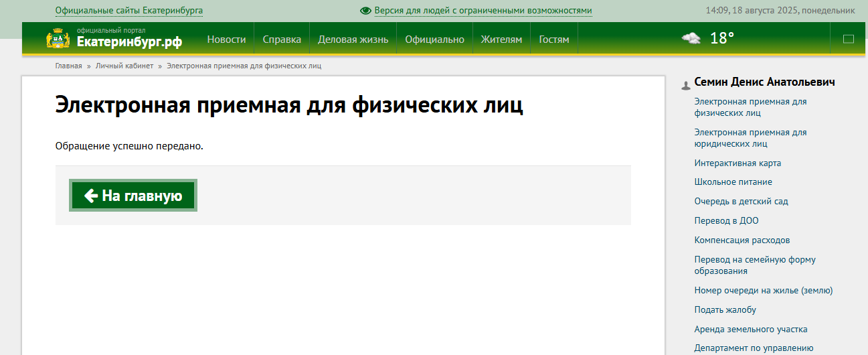
Task: Open Департамент по управлению sidebar link
Action: pos(754,348)
